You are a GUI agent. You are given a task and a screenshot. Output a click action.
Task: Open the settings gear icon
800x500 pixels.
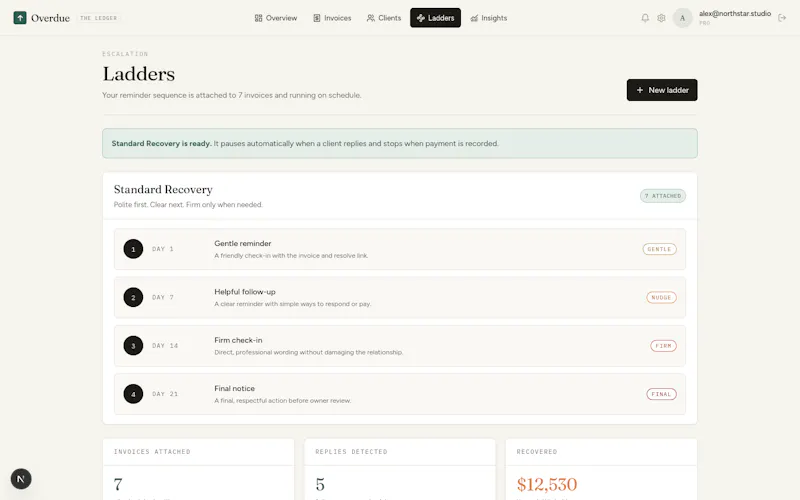(x=661, y=18)
